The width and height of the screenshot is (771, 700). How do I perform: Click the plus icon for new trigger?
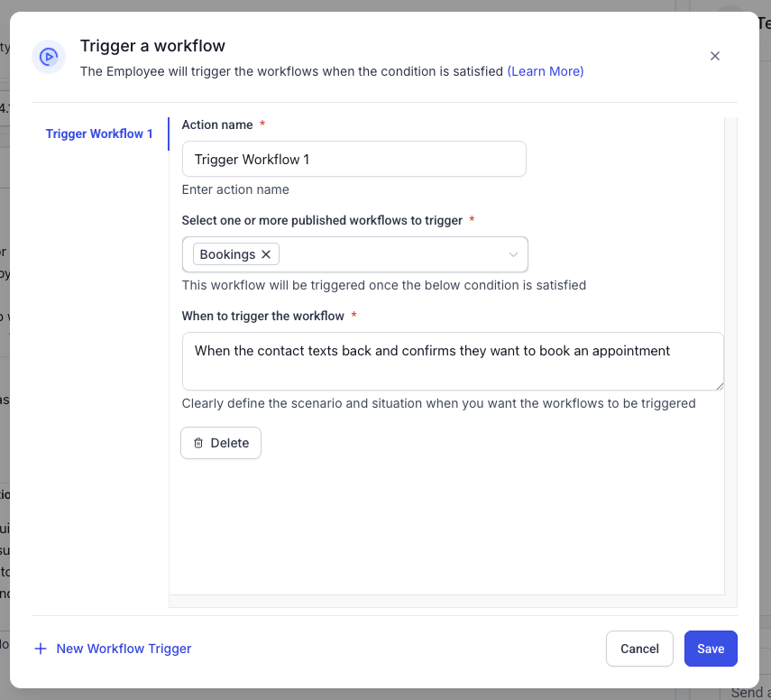(x=41, y=649)
